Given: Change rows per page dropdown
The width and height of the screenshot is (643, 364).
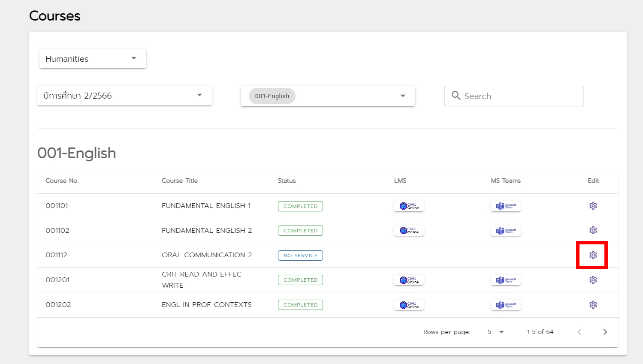Looking at the screenshot, I should point(497,332).
